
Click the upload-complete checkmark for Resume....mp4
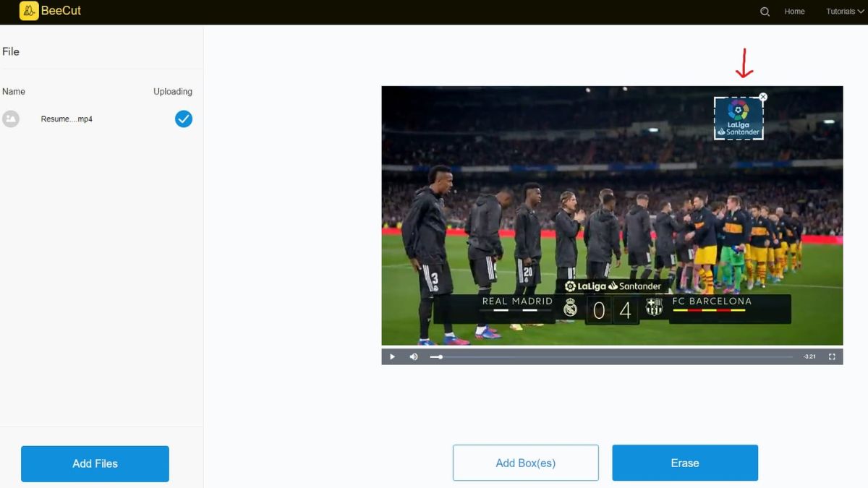coord(183,119)
